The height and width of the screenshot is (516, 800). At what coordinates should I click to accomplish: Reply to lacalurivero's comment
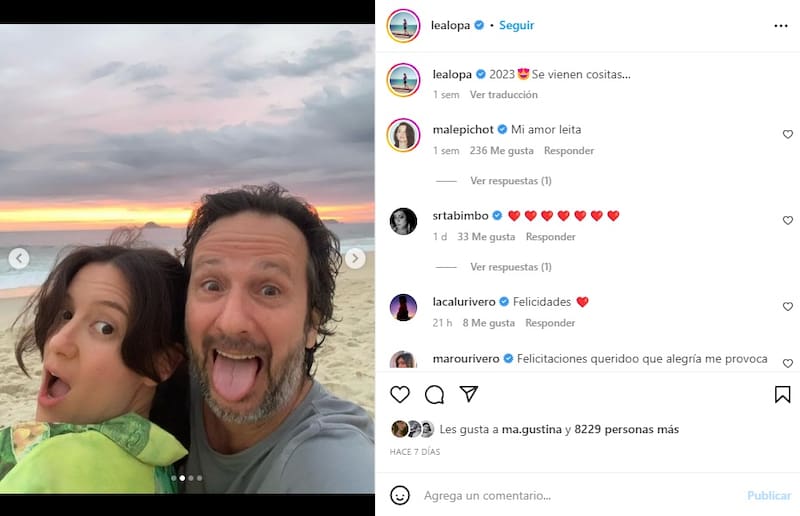click(549, 323)
